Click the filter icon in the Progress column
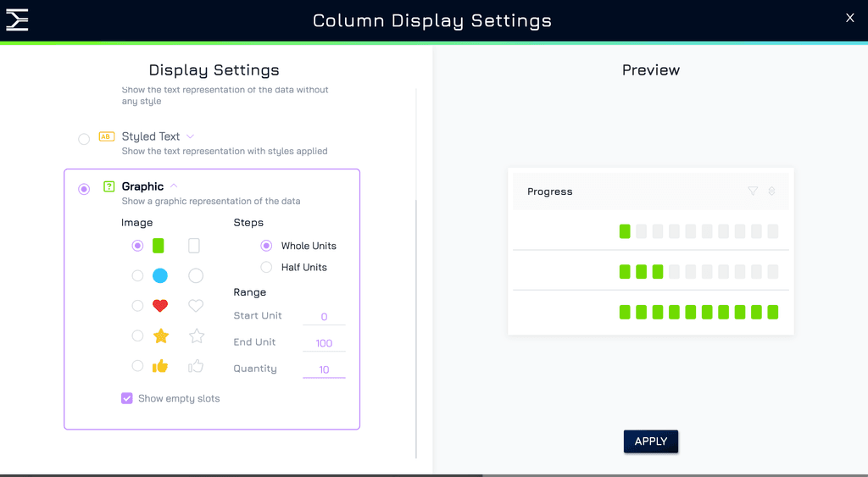This screenshot has width=868, height=477. tap(753, 191)
